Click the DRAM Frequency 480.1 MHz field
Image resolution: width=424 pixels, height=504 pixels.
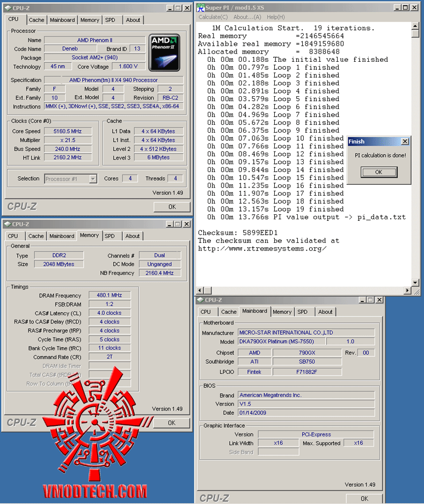tap(109, 295)
